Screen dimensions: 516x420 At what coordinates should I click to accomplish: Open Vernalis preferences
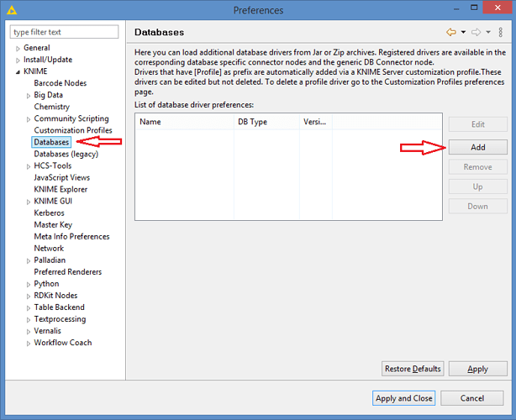point(47,331)
